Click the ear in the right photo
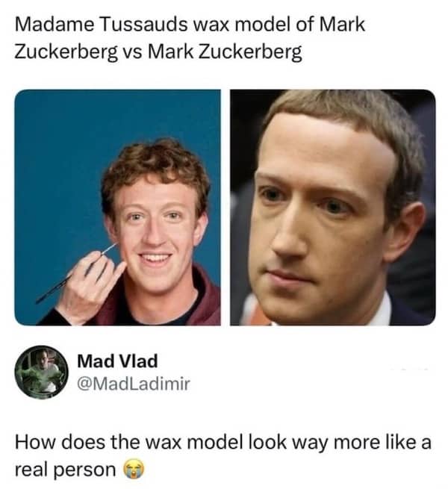This screenshot has height=489, width=448. click(x=405, y=232)
